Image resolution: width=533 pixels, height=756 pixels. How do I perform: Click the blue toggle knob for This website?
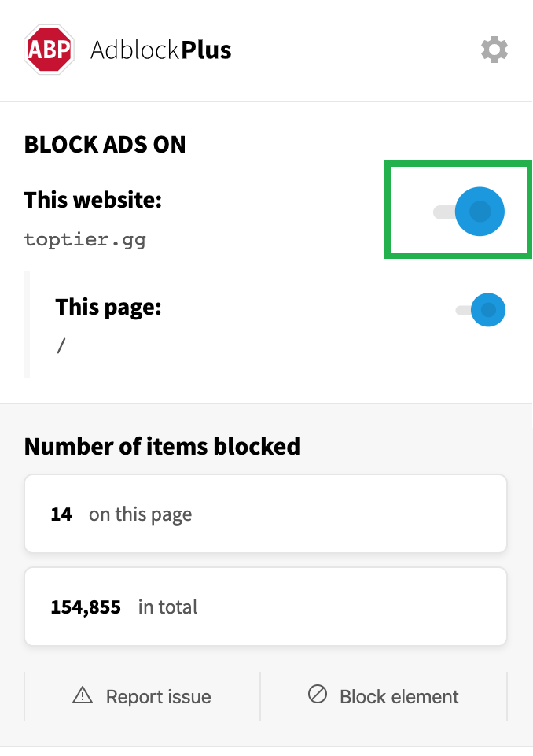[x=481, y=211]
